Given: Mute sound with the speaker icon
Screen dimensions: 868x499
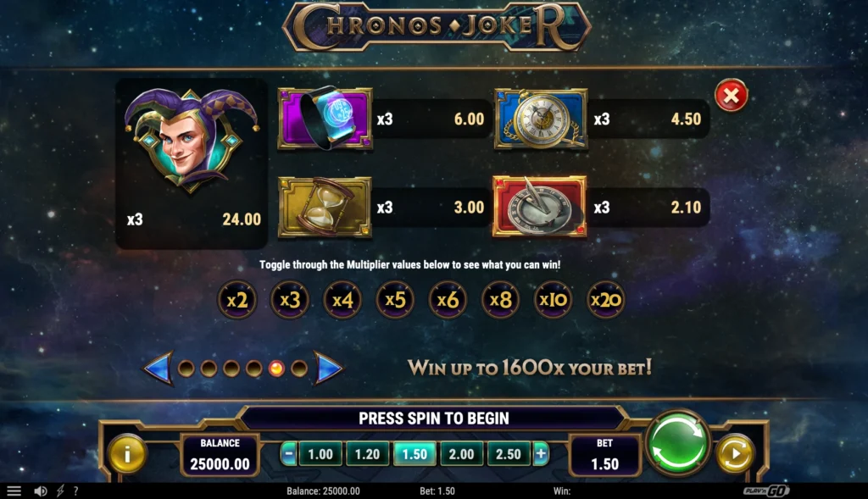Looking at the screenshot, I should coord(41,491).
